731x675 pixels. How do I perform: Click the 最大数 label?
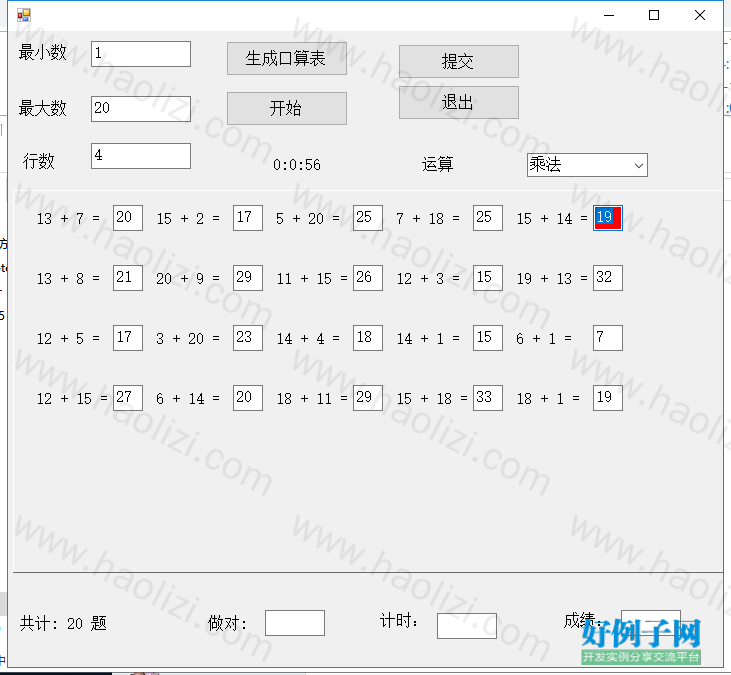42,108
